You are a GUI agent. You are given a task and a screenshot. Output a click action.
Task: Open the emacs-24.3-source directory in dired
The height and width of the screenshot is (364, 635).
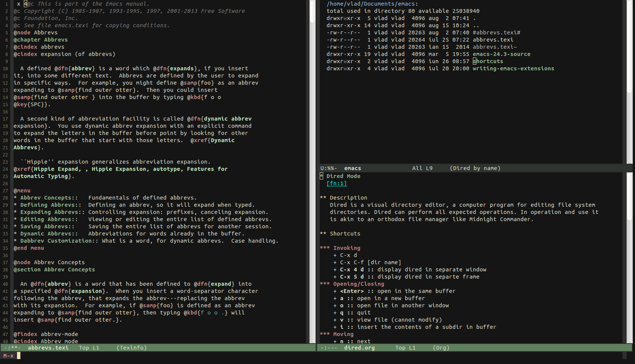click(x=501, y=54)
